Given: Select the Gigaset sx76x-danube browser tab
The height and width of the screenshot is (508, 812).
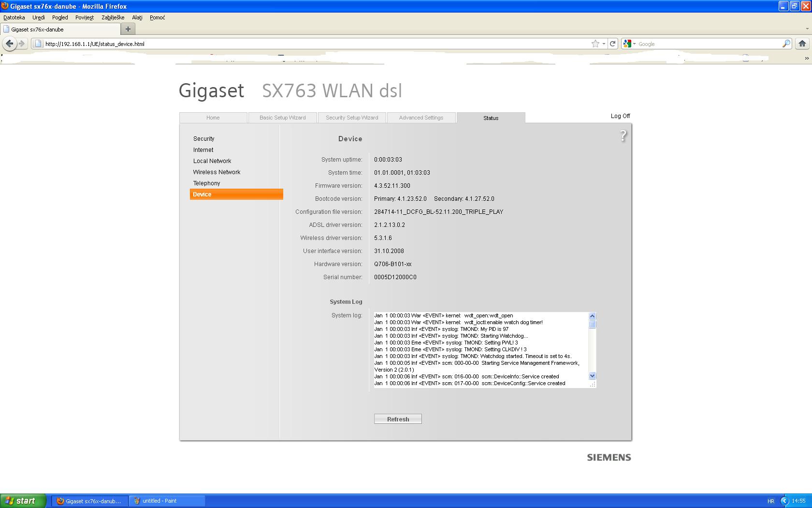Looking at the screenshot, I should (x=60, y=29).
